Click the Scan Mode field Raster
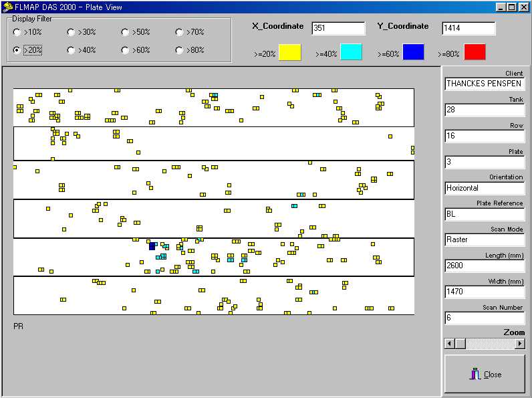This screenshot has height=398, width=532. 485,239
